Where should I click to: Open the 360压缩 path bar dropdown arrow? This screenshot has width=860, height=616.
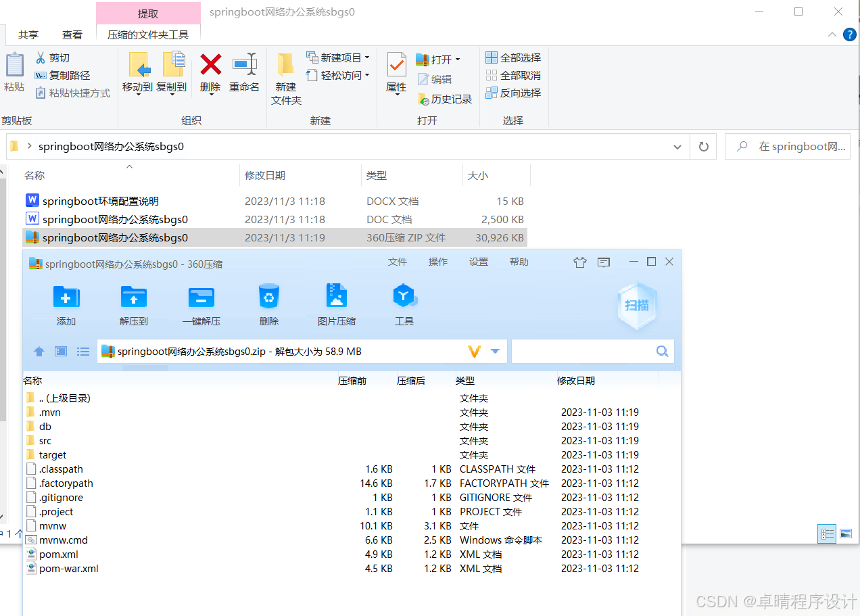pos(495,352)
